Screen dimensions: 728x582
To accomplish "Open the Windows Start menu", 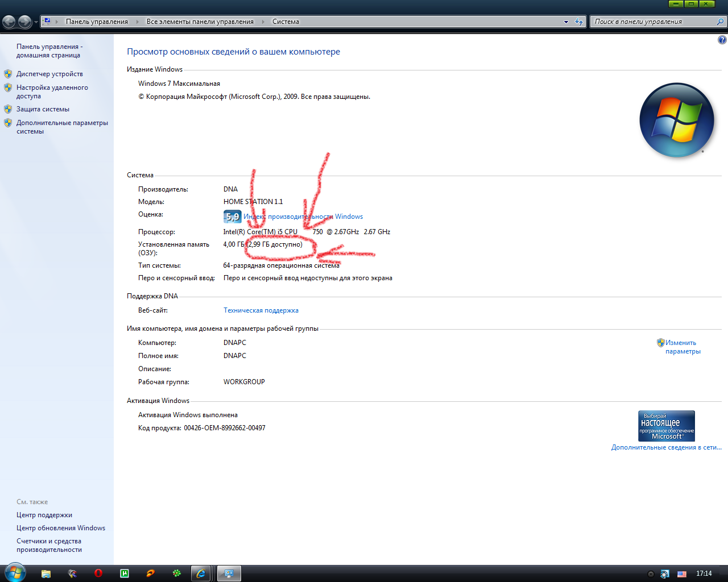I will [14, 573].
